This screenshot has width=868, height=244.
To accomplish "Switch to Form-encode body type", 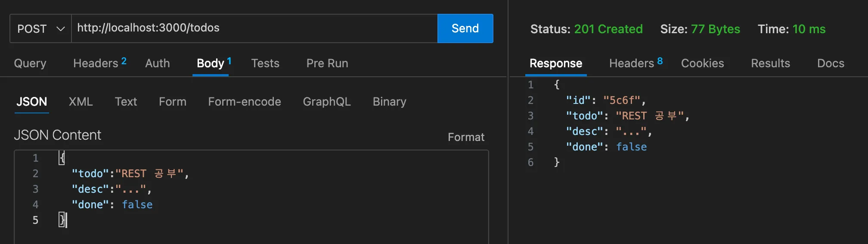I will (x=245, y=102).
